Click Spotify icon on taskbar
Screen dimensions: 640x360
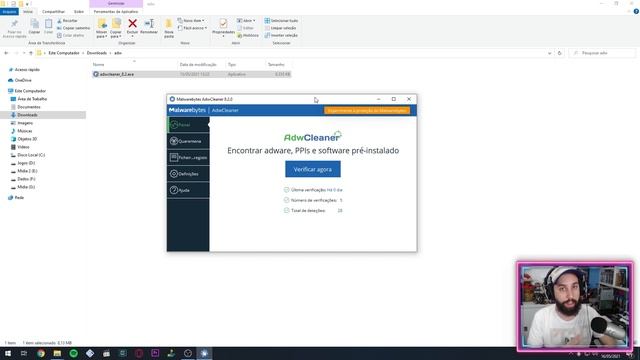(73, 353)
